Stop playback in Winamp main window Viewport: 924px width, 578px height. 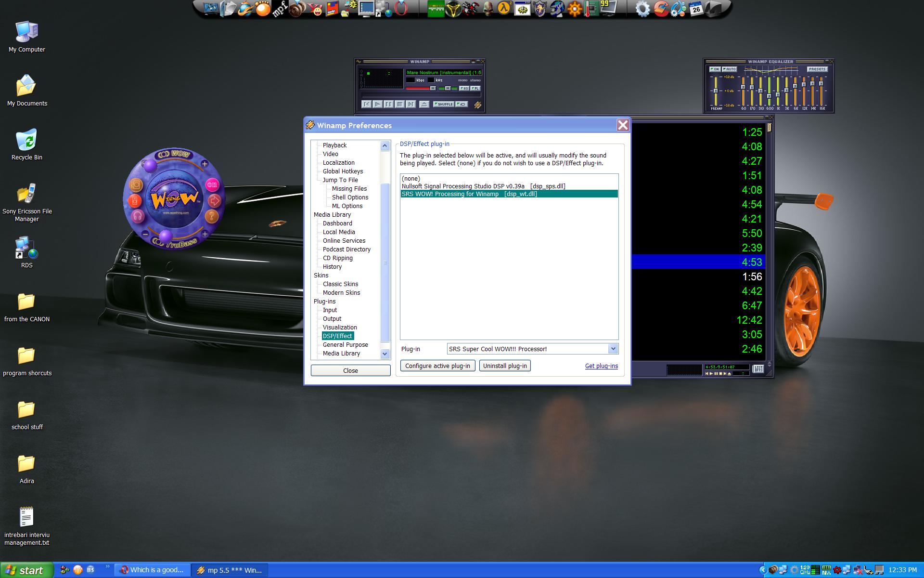400,104
